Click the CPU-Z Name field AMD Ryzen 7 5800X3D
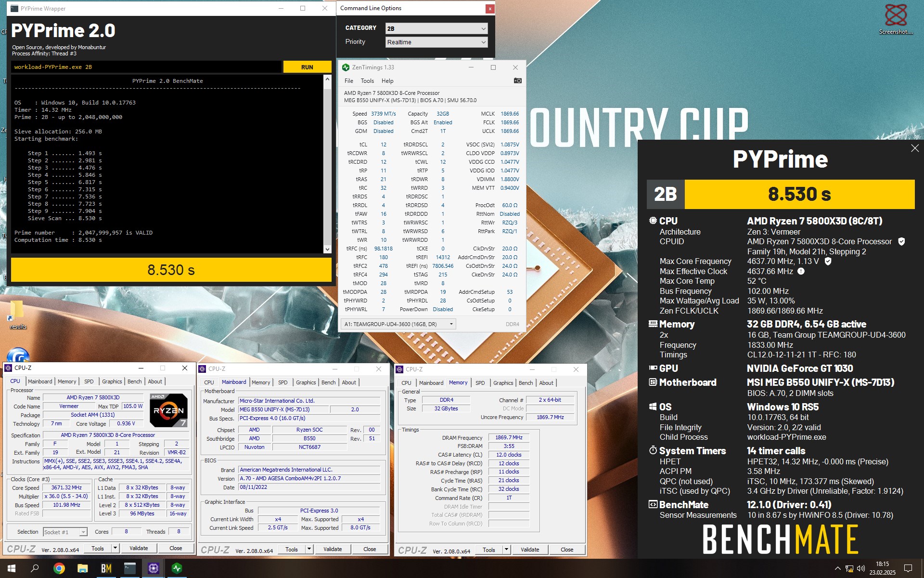Screen dimensions: 924x578 click(x=93, y=397)
